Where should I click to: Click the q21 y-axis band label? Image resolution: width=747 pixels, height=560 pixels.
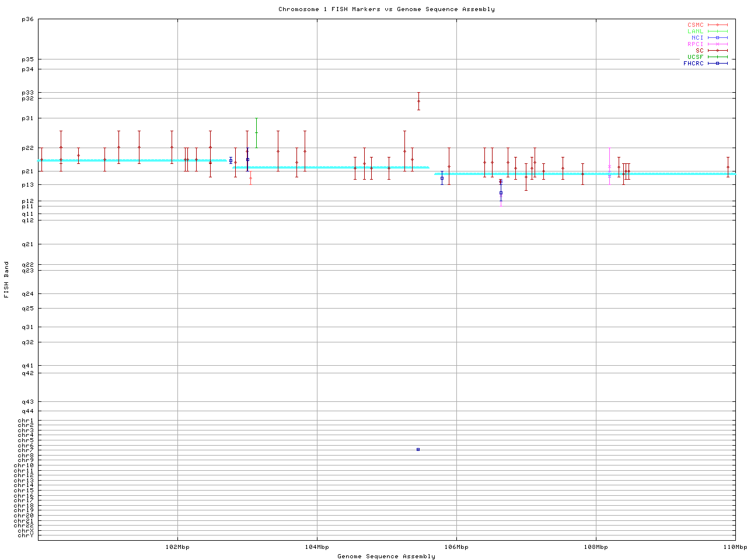pyautogui.click(x=27, y=244)
